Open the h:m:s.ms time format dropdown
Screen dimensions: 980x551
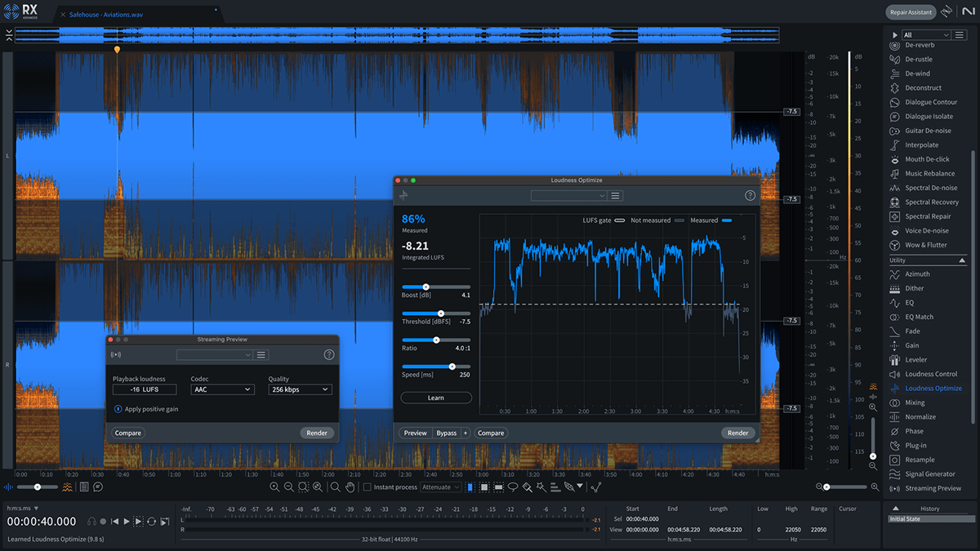coord(22,509)
